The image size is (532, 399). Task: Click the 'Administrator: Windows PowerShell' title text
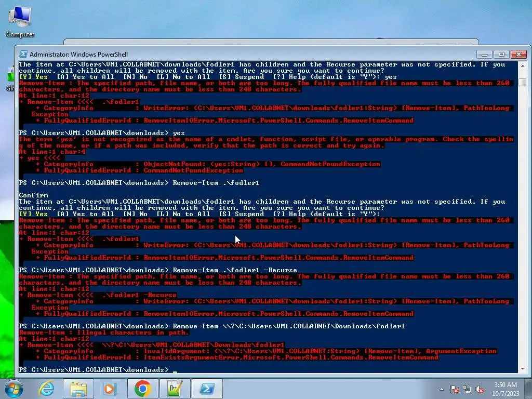pos(79,54)
